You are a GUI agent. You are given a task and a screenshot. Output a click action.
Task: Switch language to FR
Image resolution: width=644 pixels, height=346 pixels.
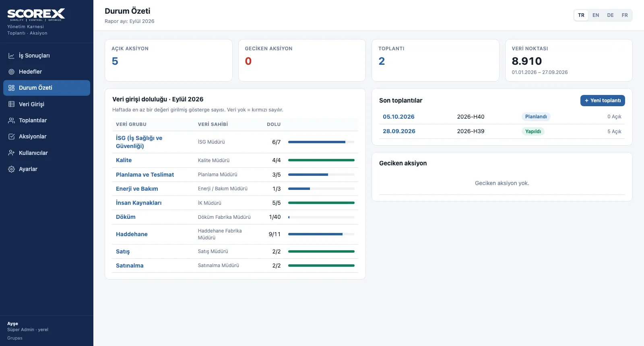[x=625, y=15]
